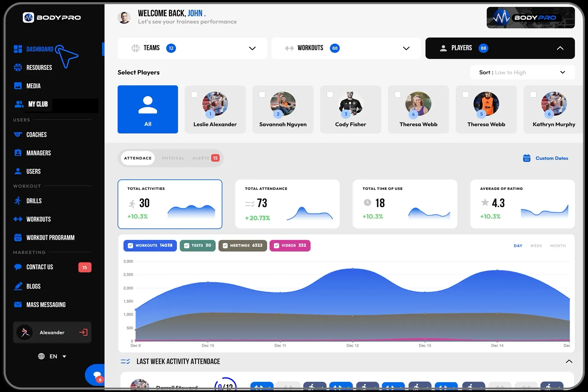Viewport: 588px width, 392px height.
Task: Click the Coaches whistle icon
Action: 18,134
